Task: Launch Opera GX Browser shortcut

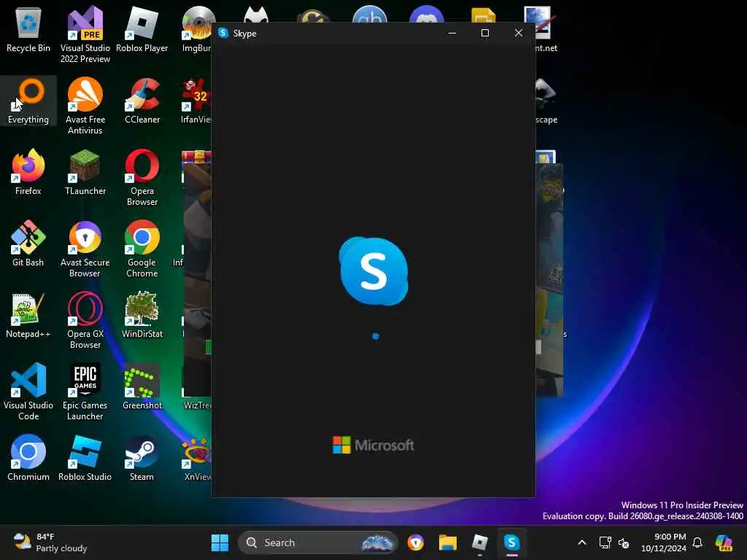Action: click(85, 320)
